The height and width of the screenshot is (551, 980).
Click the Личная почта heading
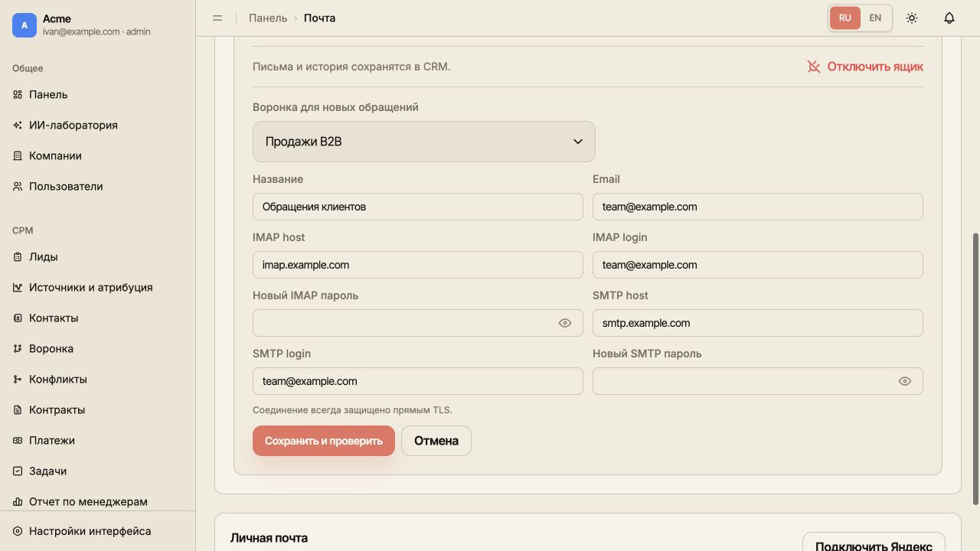point(269,538)
